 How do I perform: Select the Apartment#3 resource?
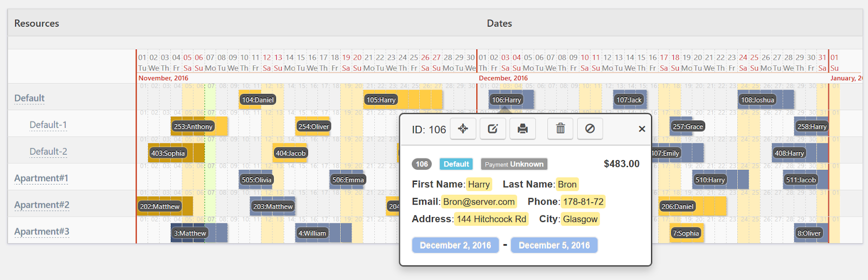click(42, 231)
